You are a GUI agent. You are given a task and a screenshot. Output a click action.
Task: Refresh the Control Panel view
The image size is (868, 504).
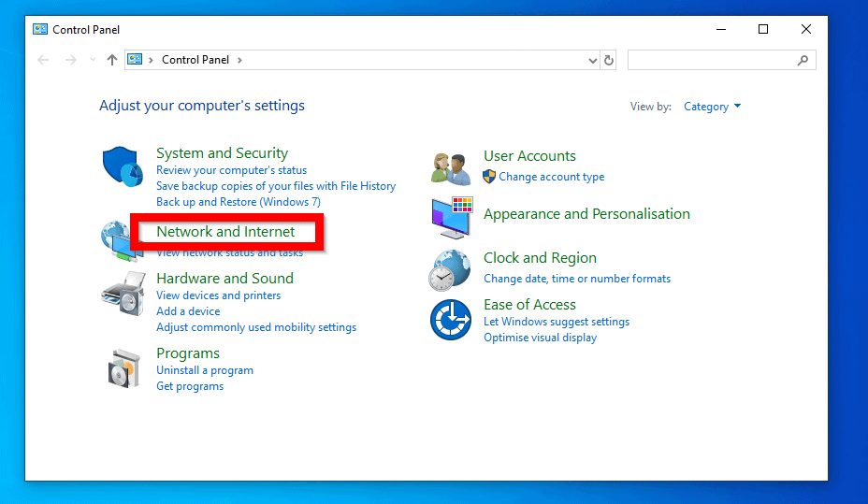609,60
